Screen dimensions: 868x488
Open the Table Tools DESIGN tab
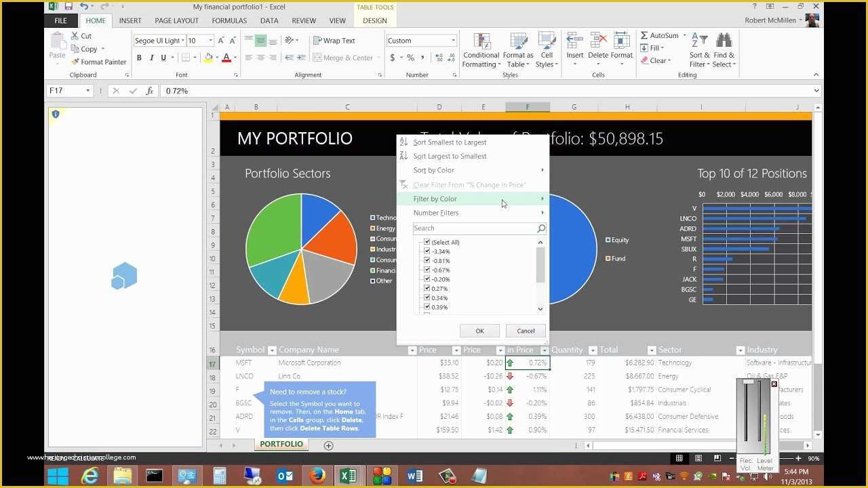(x=375, y=21)
